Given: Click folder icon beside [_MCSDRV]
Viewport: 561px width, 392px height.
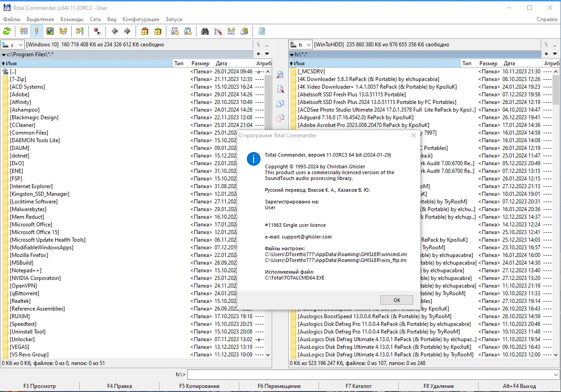Looking at the screenshot, I should tap(293, 72).
